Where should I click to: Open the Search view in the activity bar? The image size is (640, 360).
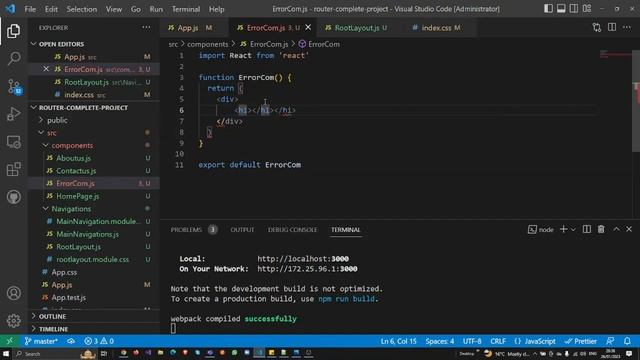(13, 58)
